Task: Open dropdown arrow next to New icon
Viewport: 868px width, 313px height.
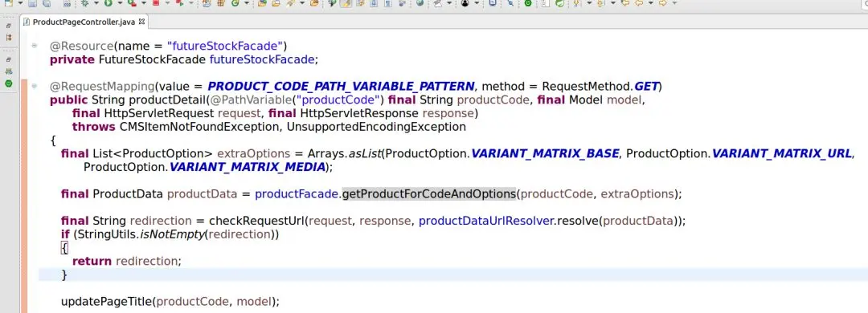Action: click(x=20, y=3)
